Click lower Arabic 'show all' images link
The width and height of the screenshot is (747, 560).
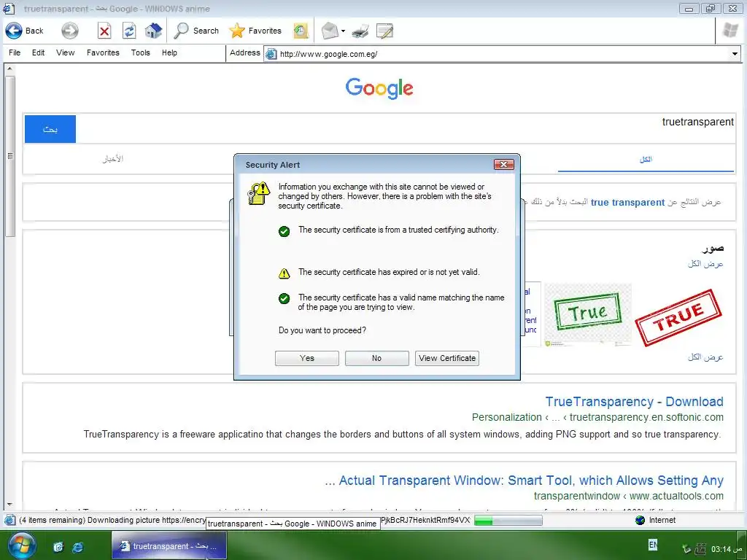pyautogui.click(x=705, y=357)
